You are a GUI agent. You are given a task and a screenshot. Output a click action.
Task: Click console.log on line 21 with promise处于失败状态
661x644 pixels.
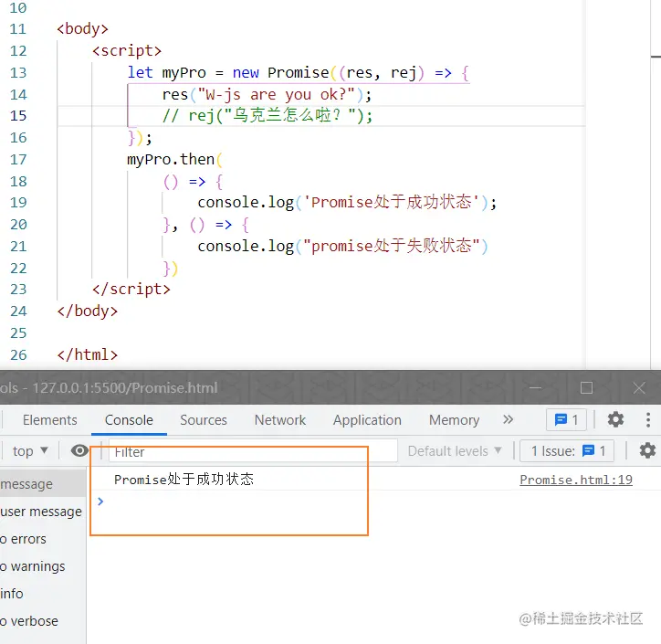pos(342,246)
